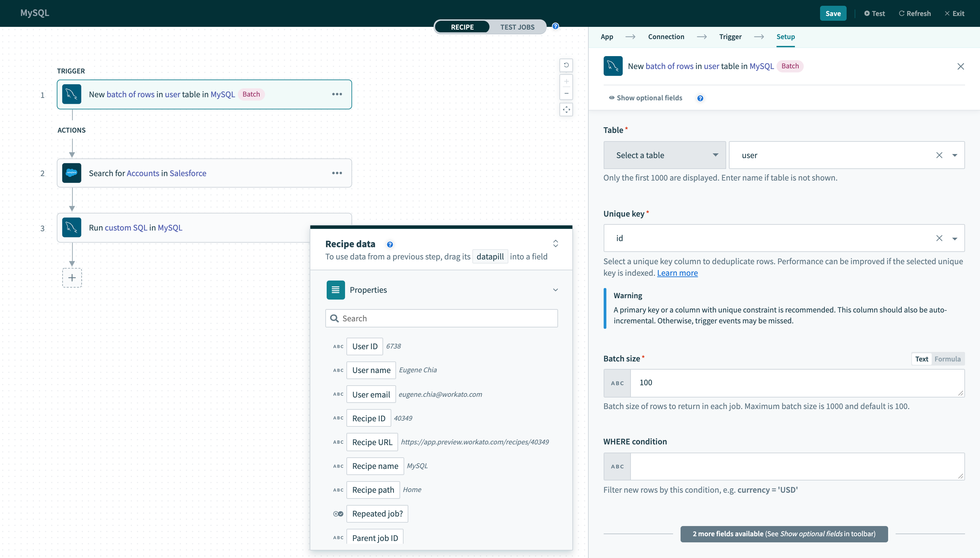This screenshot has width=980, height=558.
Task: Click the add new step plus icon
Action: (72, 278)
